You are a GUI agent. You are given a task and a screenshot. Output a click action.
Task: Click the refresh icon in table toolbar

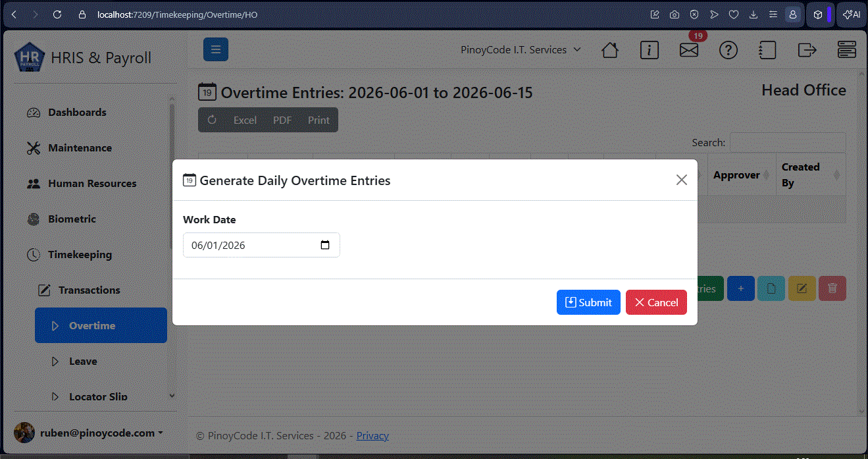212,120
